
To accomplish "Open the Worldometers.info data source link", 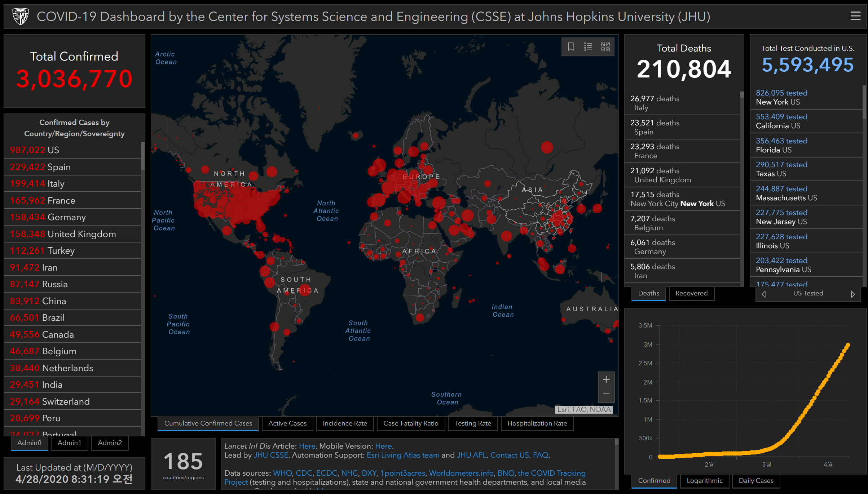I will pyautogui.click(x=461, y=473).
